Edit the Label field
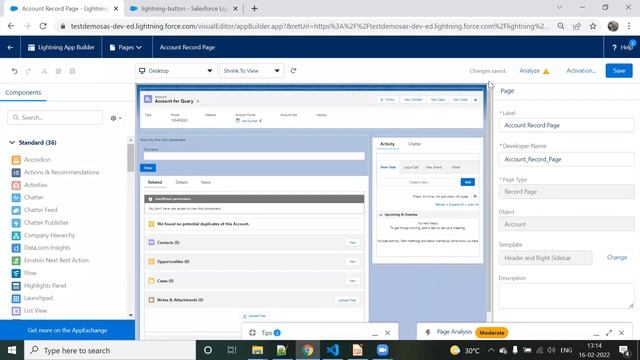640x360 pixels. (566, 125)
